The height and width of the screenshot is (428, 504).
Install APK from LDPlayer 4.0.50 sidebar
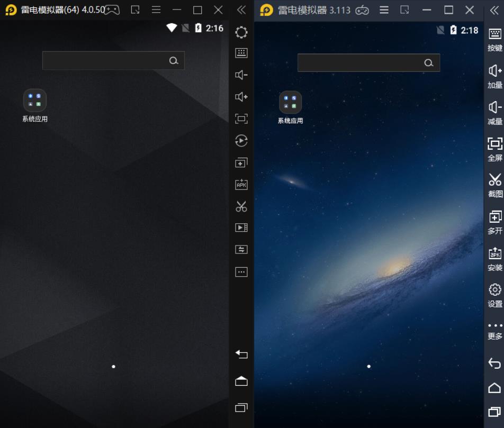coord(241,185)
